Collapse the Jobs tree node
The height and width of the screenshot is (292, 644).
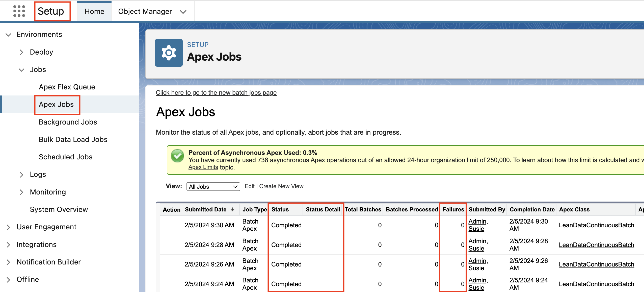pyautogui.click(x=21, y=70)
